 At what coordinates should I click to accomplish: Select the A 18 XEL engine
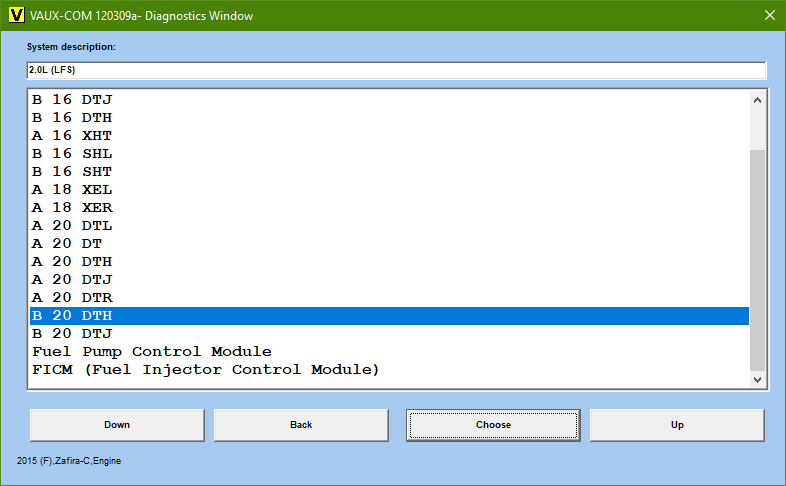[72, 190]
